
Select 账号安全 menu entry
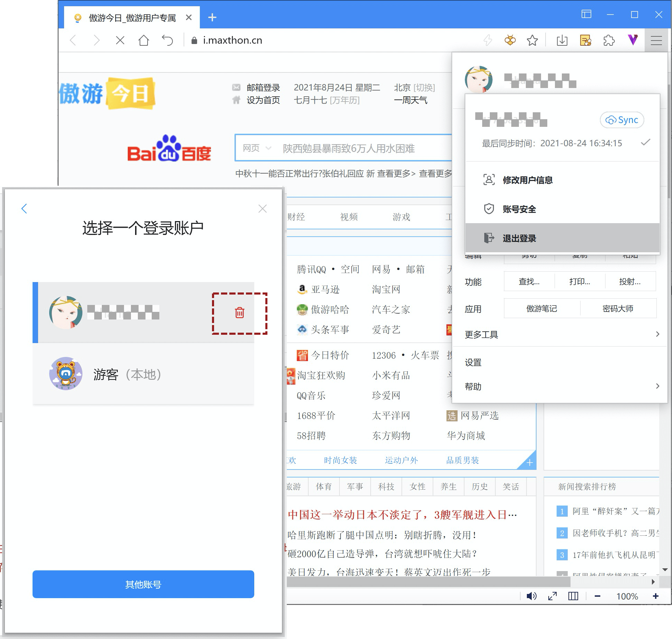(x=563, y=209)
